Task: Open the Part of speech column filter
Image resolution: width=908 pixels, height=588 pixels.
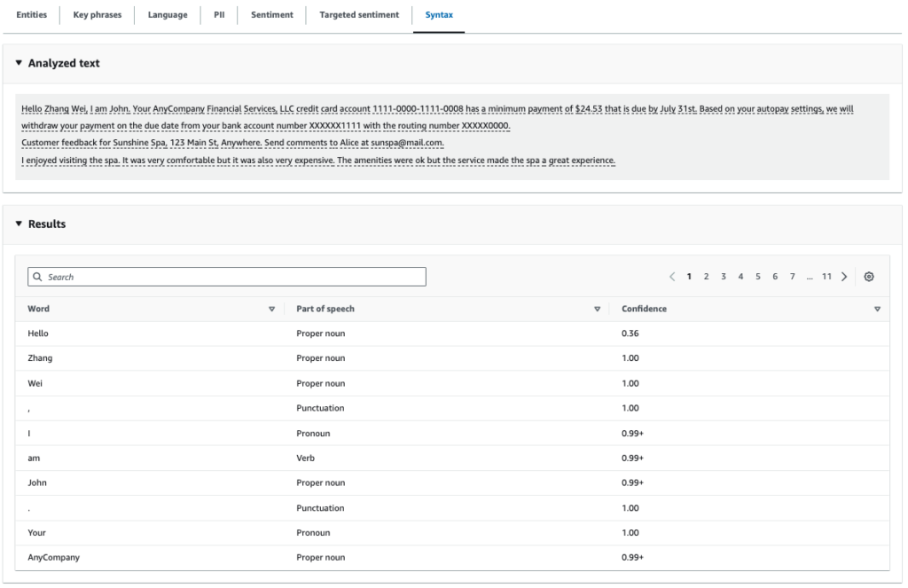Action: click(596, 309)
